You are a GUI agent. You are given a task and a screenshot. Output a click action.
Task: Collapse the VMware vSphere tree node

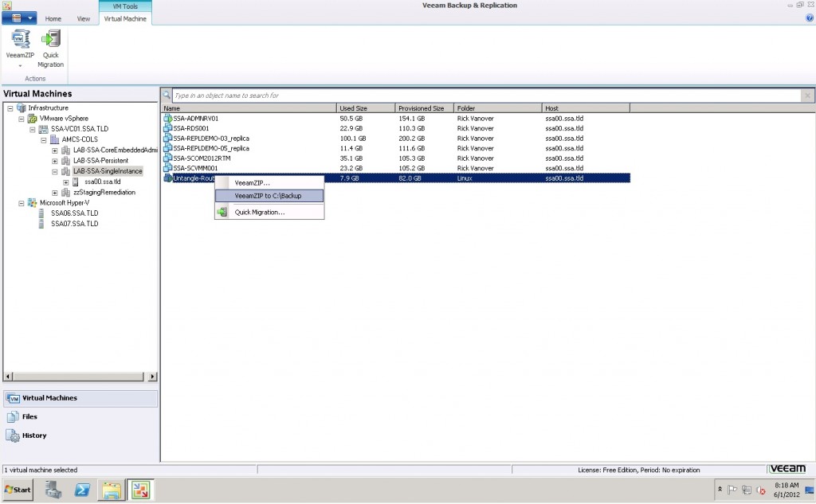[22, 119]
